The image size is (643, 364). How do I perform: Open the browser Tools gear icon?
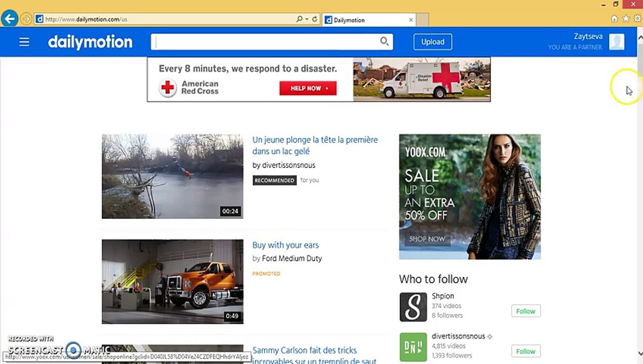(x=636, y=19)
